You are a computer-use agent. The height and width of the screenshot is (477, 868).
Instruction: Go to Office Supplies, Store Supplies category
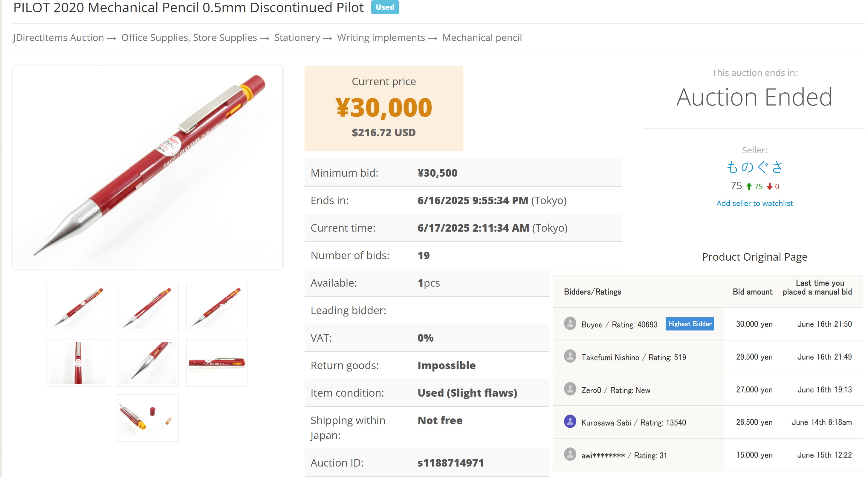(x=189, y=37)
